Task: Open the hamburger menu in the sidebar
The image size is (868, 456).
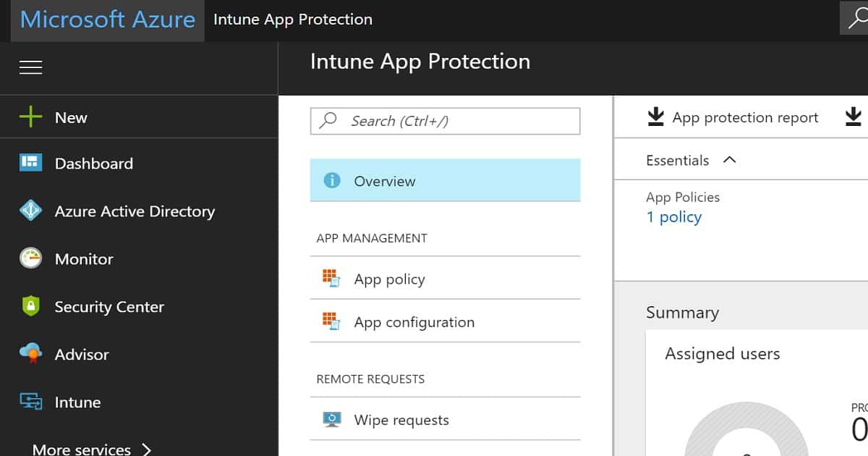Action: 30,67
